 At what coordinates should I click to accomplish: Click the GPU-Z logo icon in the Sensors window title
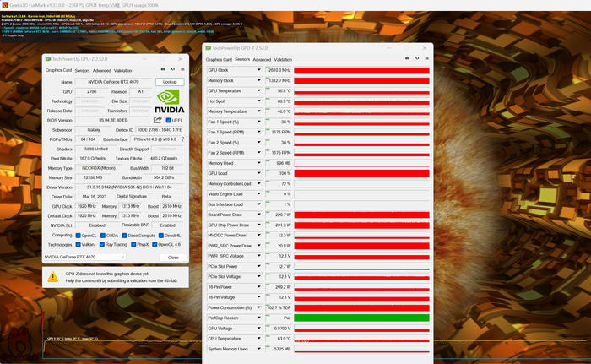pyautogui.click(x=208, y=48)
